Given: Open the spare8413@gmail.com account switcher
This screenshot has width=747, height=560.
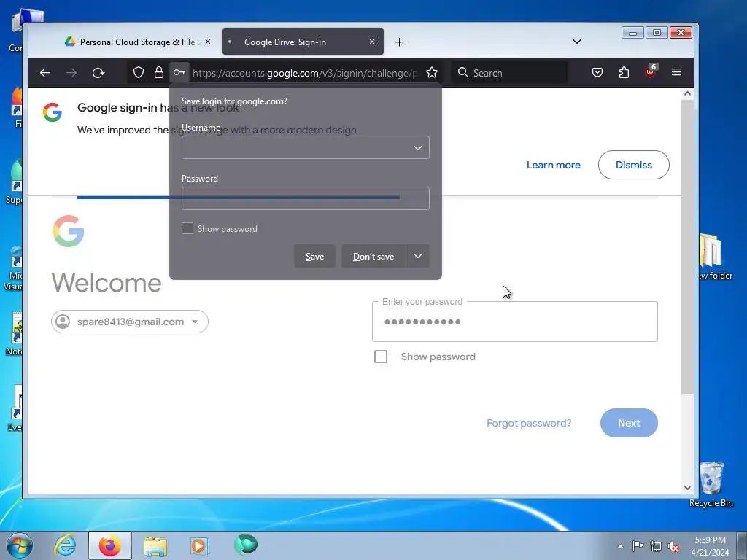Looking at the screenshot, I should (x=130, y=322).
